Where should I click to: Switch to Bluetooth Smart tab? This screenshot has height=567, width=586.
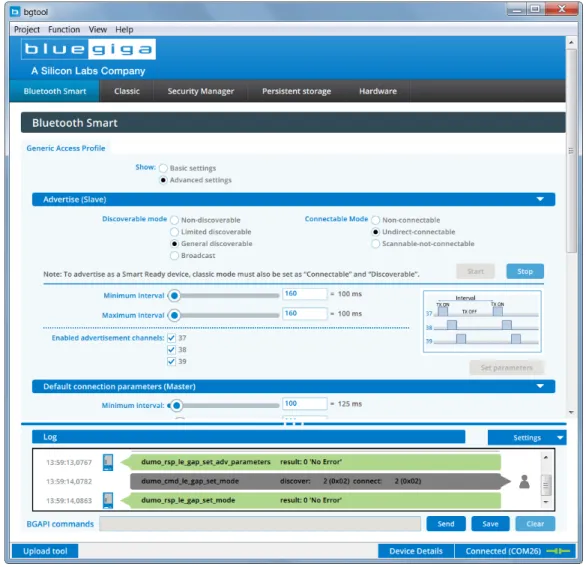pyautogui.click(x=55, y=91)
